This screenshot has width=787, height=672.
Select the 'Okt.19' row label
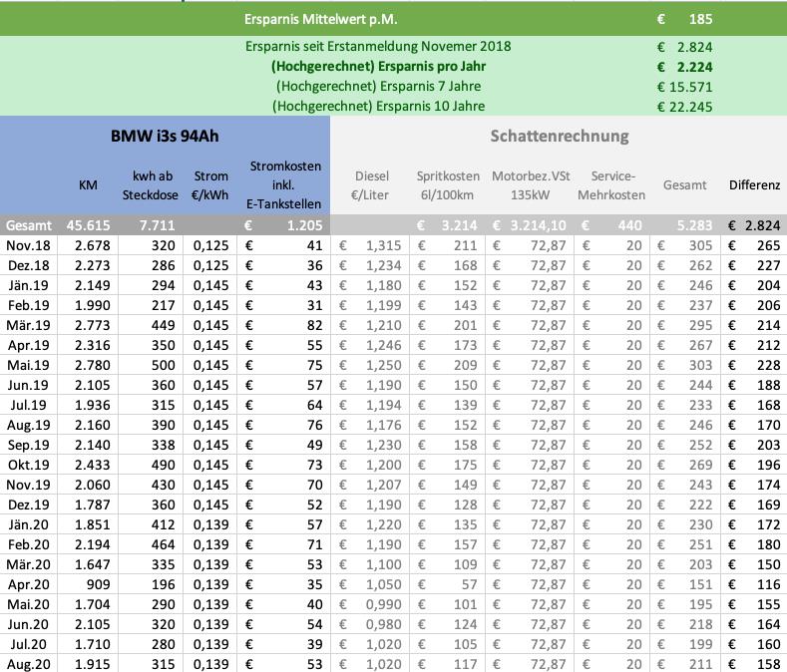(29, 465)
